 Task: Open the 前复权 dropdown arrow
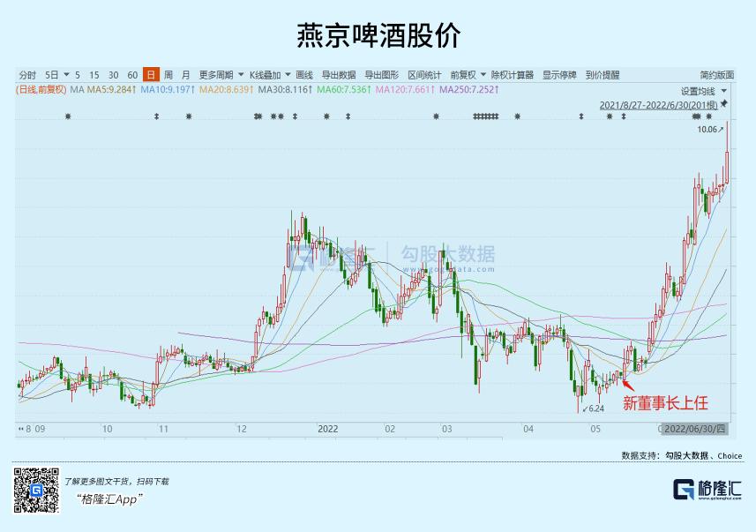[x=483, y=74]
